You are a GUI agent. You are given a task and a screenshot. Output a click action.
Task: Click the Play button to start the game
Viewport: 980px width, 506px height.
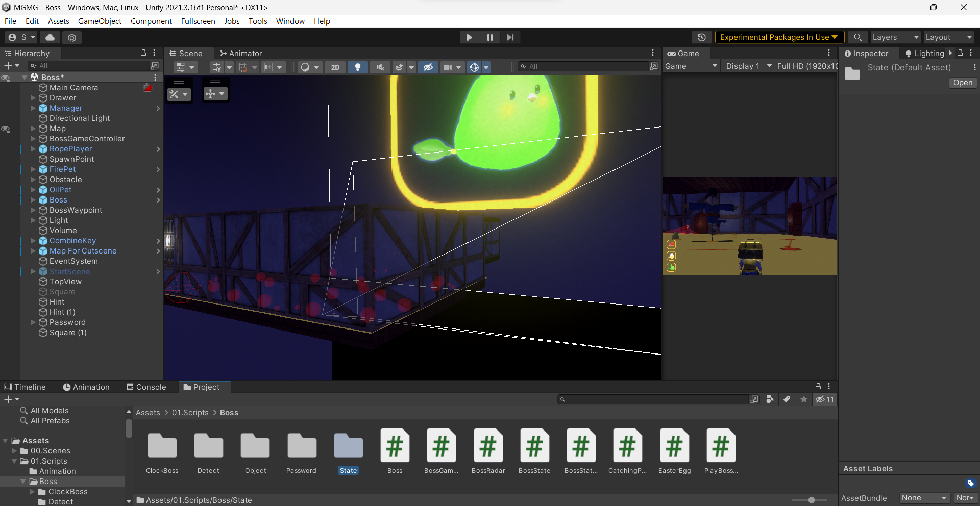[469, 37]
